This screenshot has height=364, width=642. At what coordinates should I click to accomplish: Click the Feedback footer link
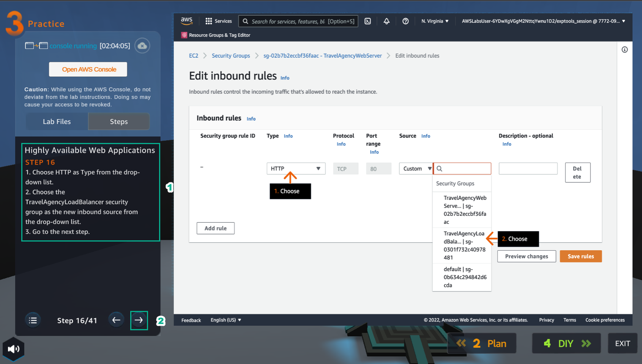(x=191, y=320)
